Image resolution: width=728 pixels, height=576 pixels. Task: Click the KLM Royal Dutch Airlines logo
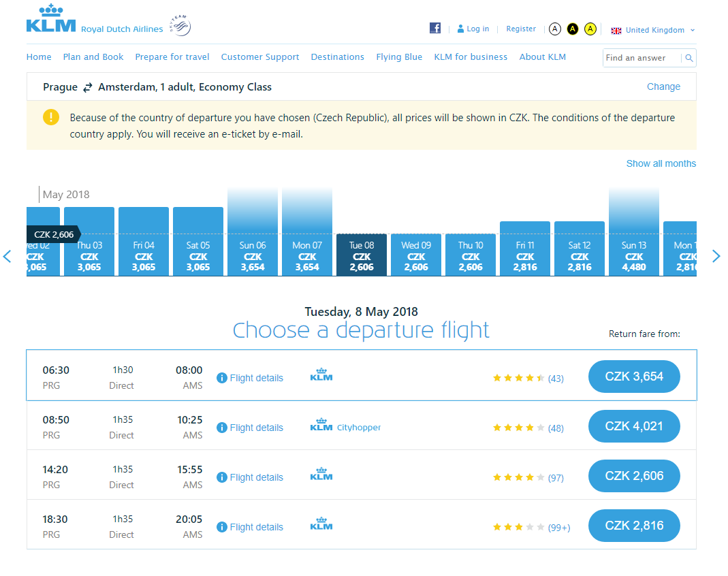95,20
